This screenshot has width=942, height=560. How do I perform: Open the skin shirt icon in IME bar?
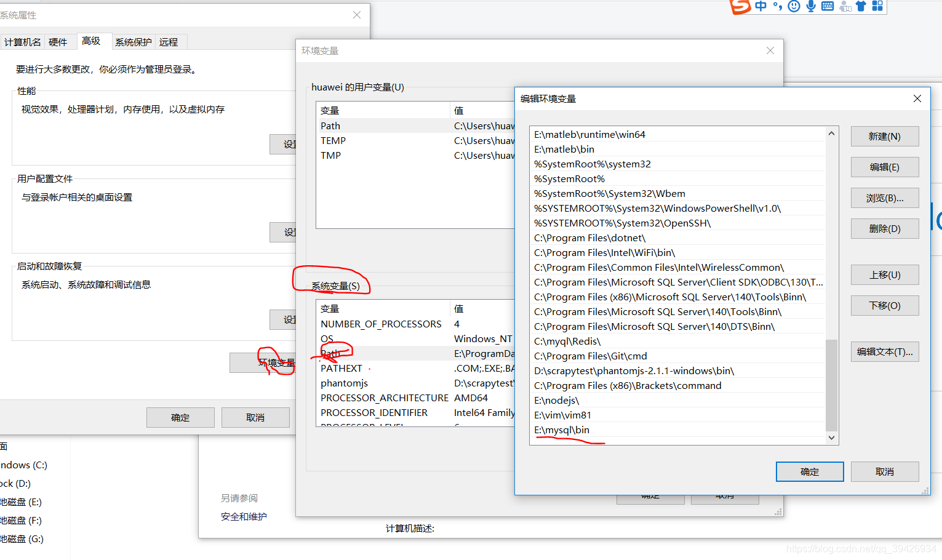tap(861, 6)
